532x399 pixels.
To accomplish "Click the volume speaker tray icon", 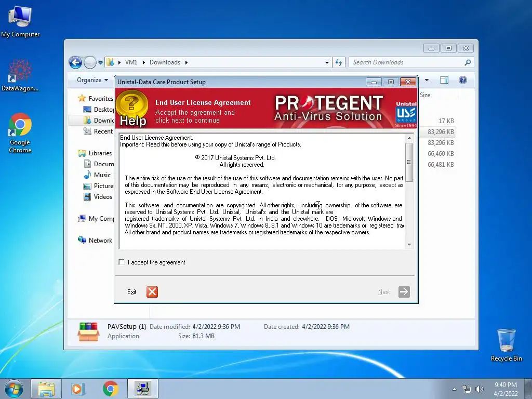I will tap(480, 389).
